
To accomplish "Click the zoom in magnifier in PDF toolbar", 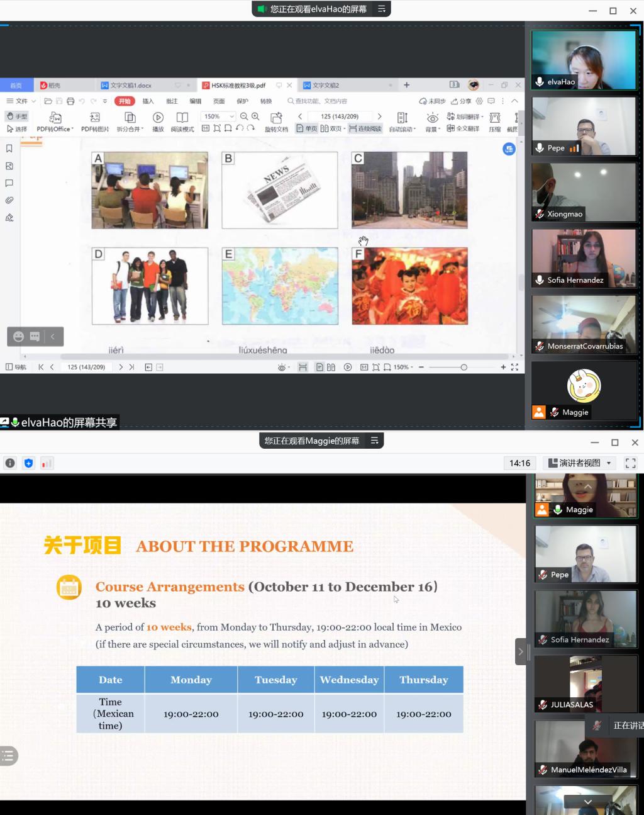I will (255, 116).
